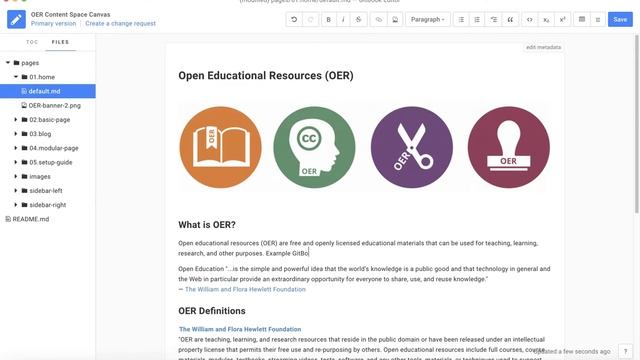Open the Paragraph style dropdown
Image resolution: width=640 pixels, height=360 pixels.
(x=427, y=19)
